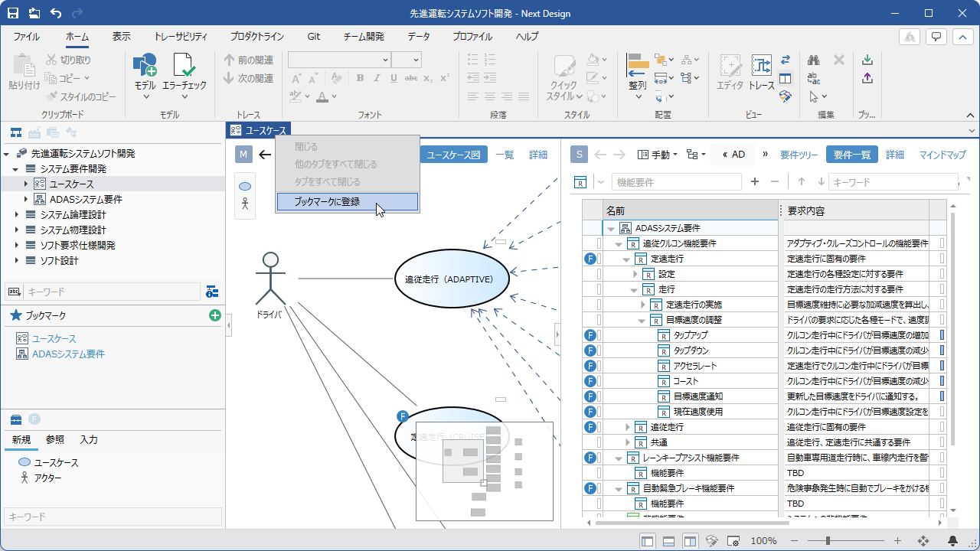Click the Trace (トレース) view icon
The width and height of the screenshot is (980, 551).
(x=761, y=66)
